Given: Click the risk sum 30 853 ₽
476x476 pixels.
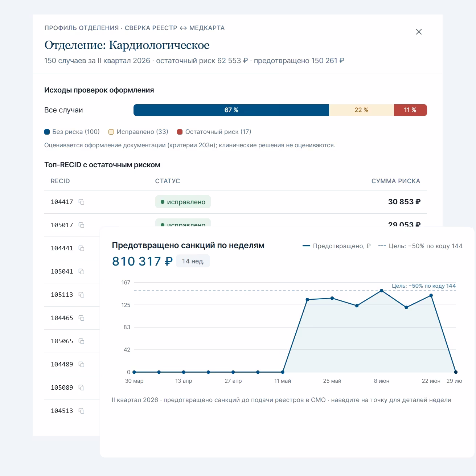Looking at the screenshot, I should coord(404,202).
